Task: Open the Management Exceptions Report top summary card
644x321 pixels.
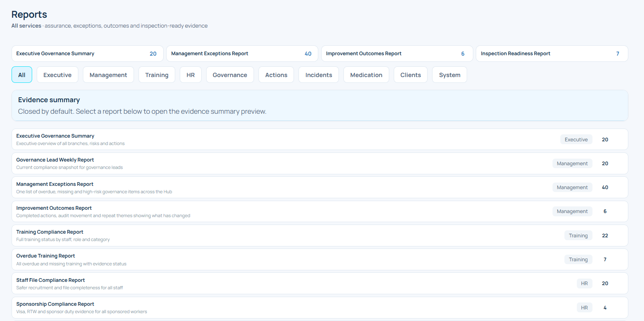Action: pos(242,54)
